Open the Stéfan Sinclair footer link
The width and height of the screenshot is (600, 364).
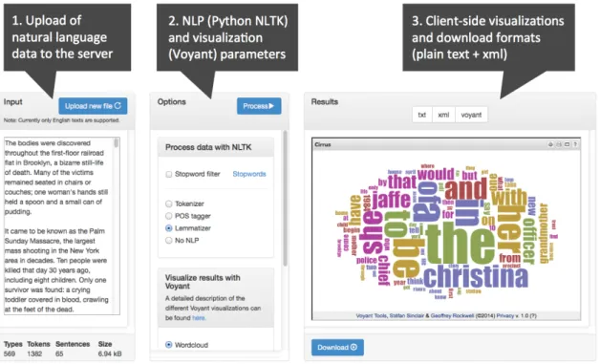[407, 316]
